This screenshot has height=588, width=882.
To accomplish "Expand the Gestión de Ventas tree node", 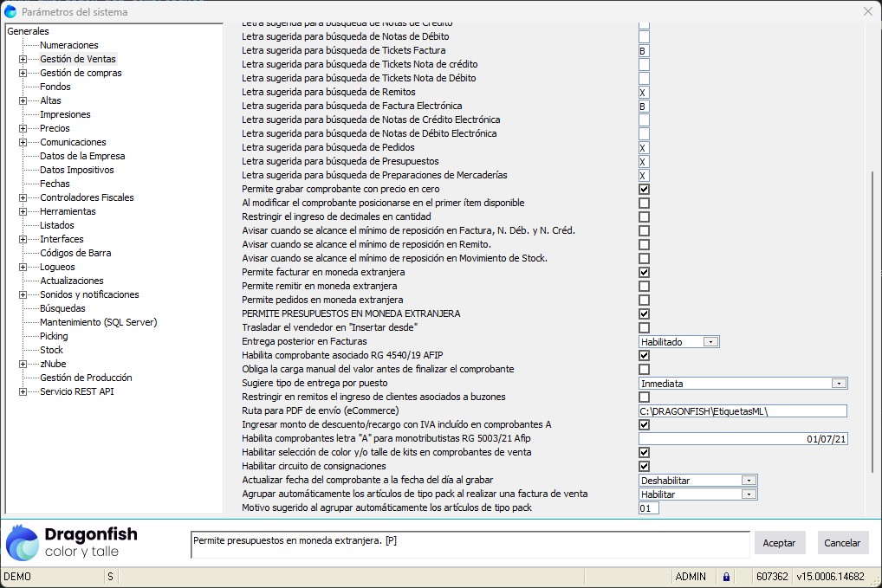I will 23,59.
